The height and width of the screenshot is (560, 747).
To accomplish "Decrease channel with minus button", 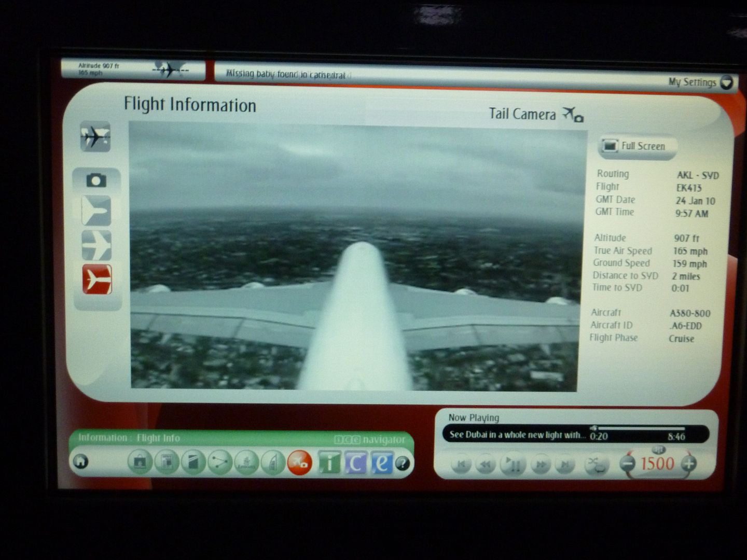I will [628, 463].
